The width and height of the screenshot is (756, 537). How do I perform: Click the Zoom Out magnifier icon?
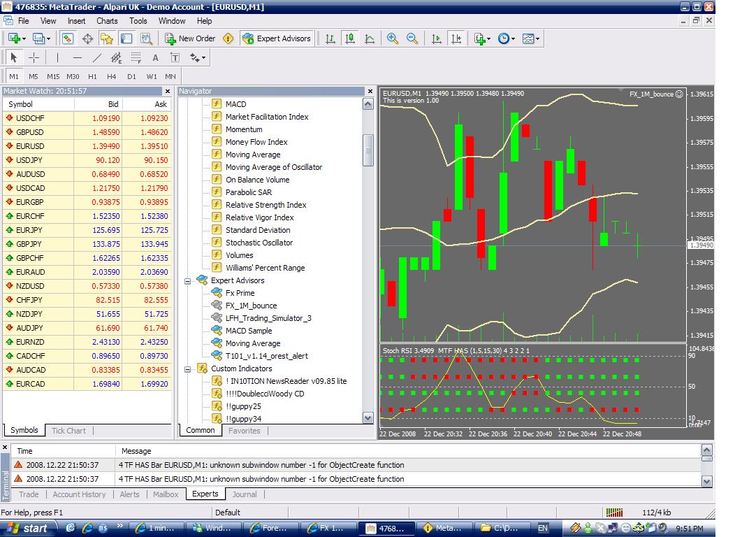pos(412,38)
